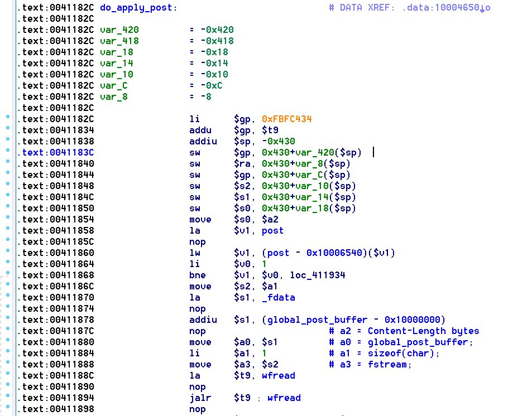Click the -0x420 offset value
The width and height of the screenshot is (532, 416).
[217, 30]
